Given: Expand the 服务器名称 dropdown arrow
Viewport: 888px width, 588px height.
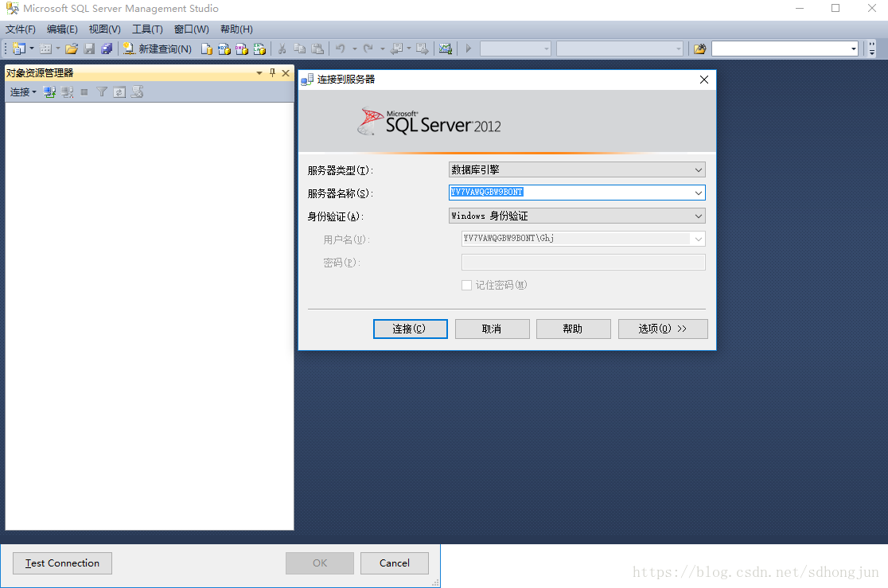Looking at the screenshot, I should [x=699, y=193].
